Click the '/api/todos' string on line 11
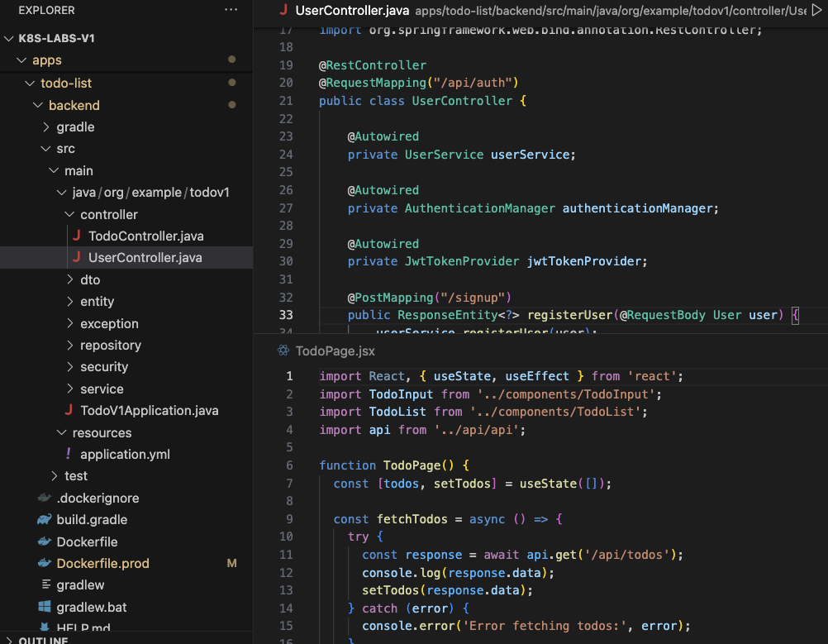 tap(626, 555)
